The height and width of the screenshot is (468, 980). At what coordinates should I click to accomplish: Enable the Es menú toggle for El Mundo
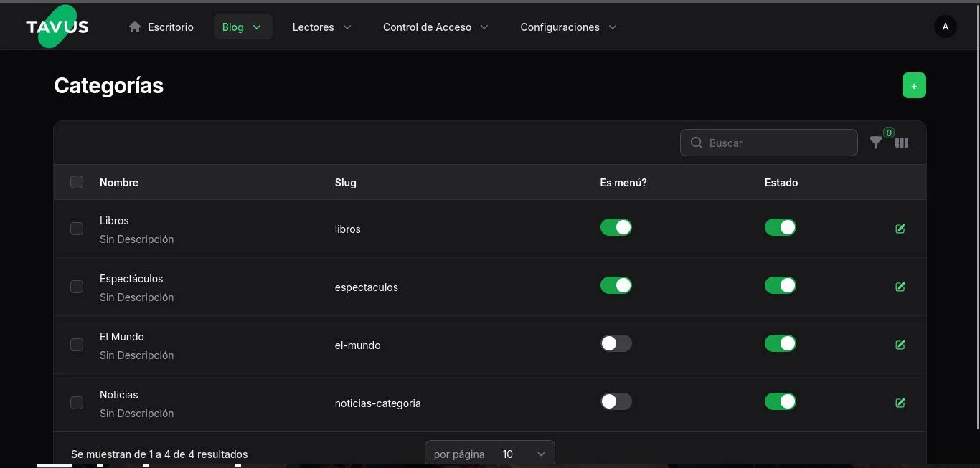pos(616,343)
